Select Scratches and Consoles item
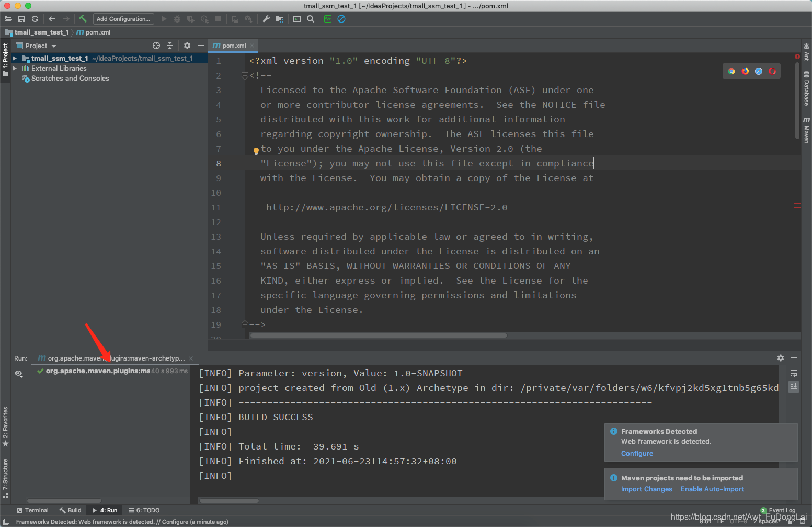 (x=70, y=79)
